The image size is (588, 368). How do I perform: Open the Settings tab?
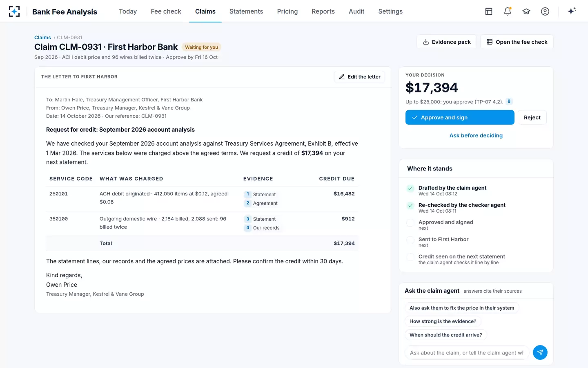point(390,11)
